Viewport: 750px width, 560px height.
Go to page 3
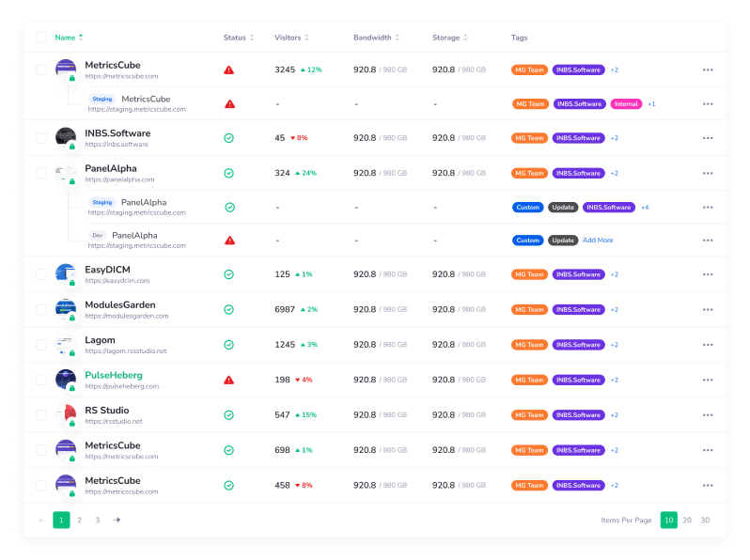tap(98, 520)
